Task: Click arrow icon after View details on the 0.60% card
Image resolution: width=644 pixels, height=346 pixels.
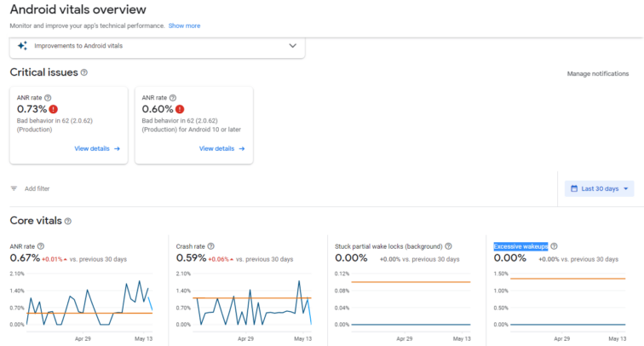Action: (242, 149)
